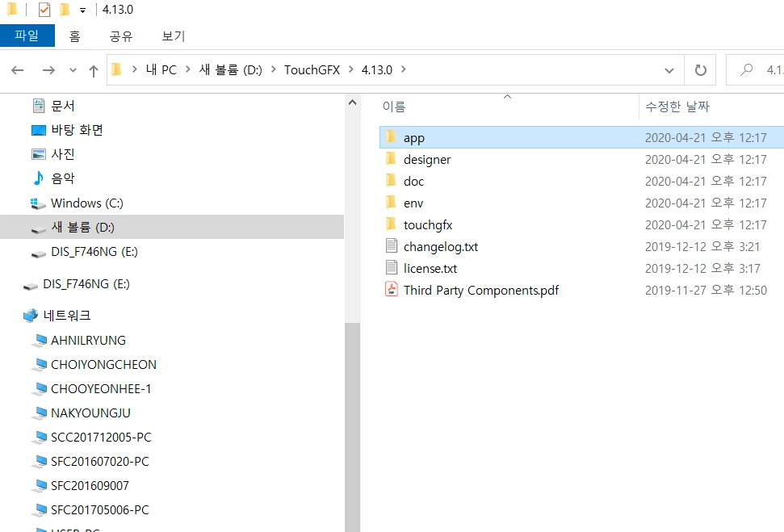Click the Third Party Components.pdf icon
The image size is (784, 532).
tap(392, 289)
